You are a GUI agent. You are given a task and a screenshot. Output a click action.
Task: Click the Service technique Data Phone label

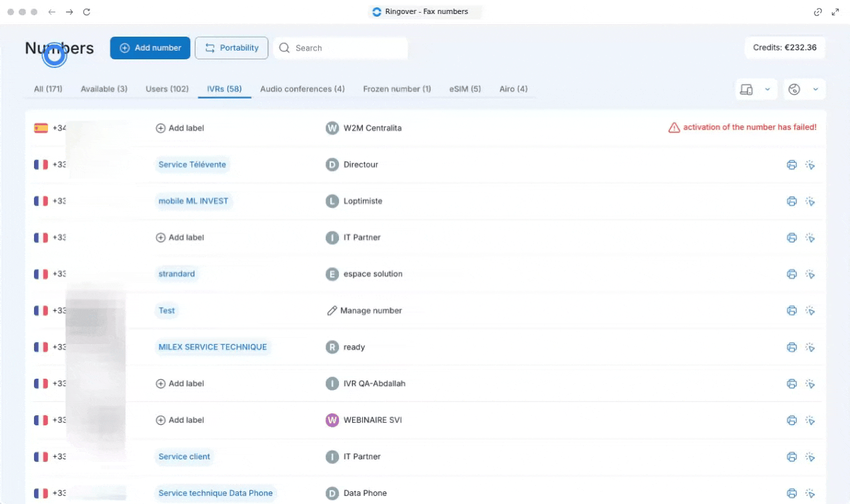click(x=216, y=493)
